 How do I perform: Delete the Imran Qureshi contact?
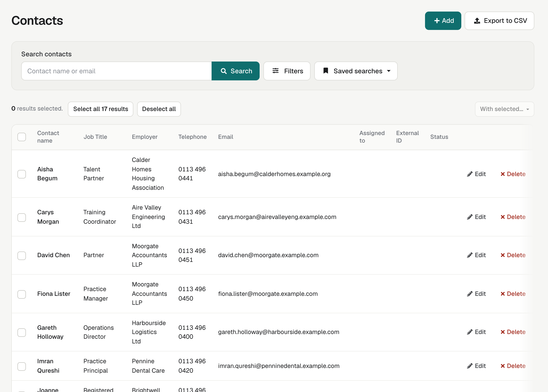pos(513,366)
